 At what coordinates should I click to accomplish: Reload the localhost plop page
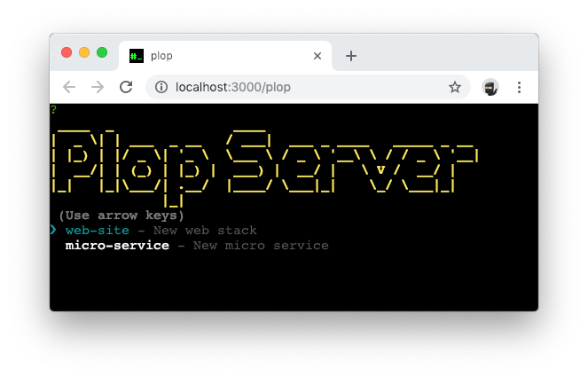[x=126, y=87]
